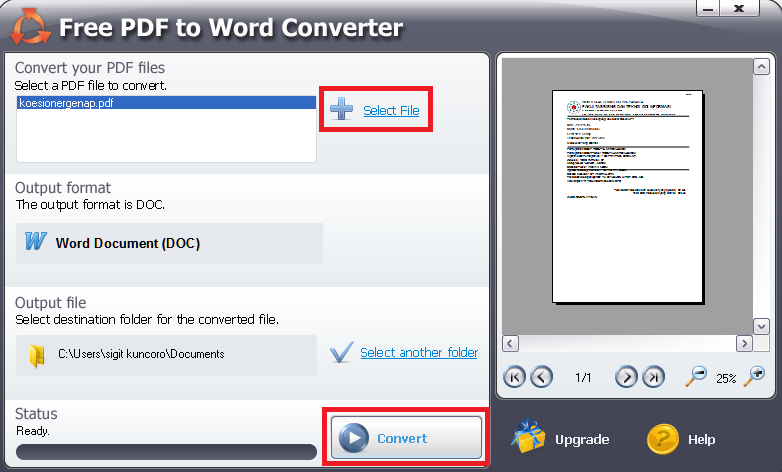Viewport: 782px width, 472px height.
Task: Click the blue checkmark icon beside the folder link
Action: pos(342,352)
